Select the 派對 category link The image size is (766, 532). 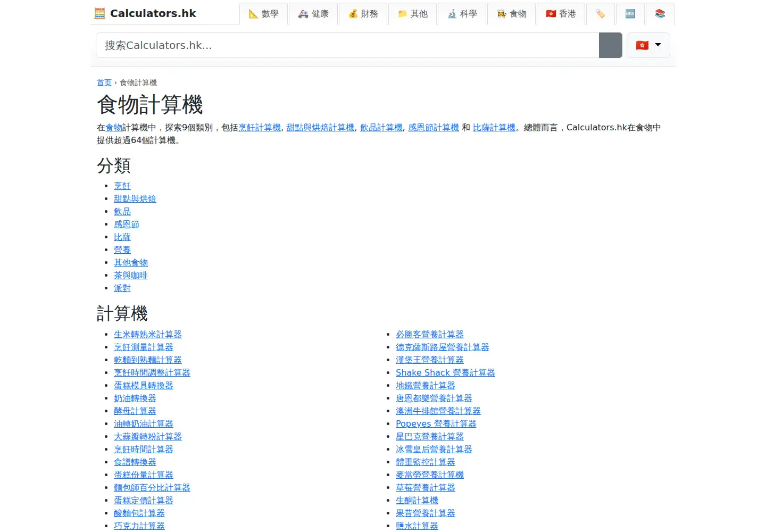point(122,288)
